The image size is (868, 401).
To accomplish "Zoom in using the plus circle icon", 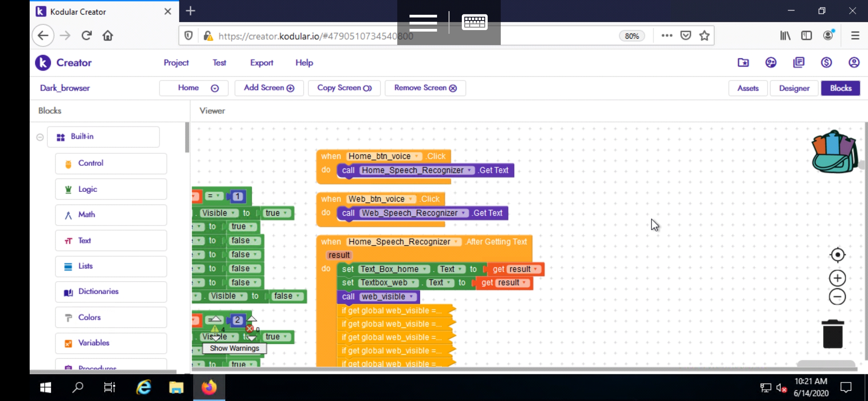I will (x=837, y=278).
